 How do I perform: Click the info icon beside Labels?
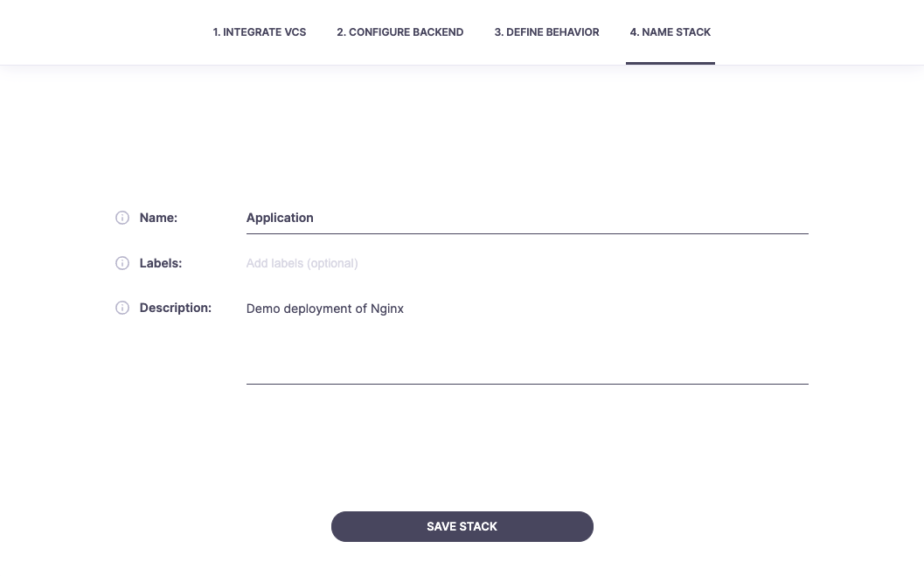(122, 263)
